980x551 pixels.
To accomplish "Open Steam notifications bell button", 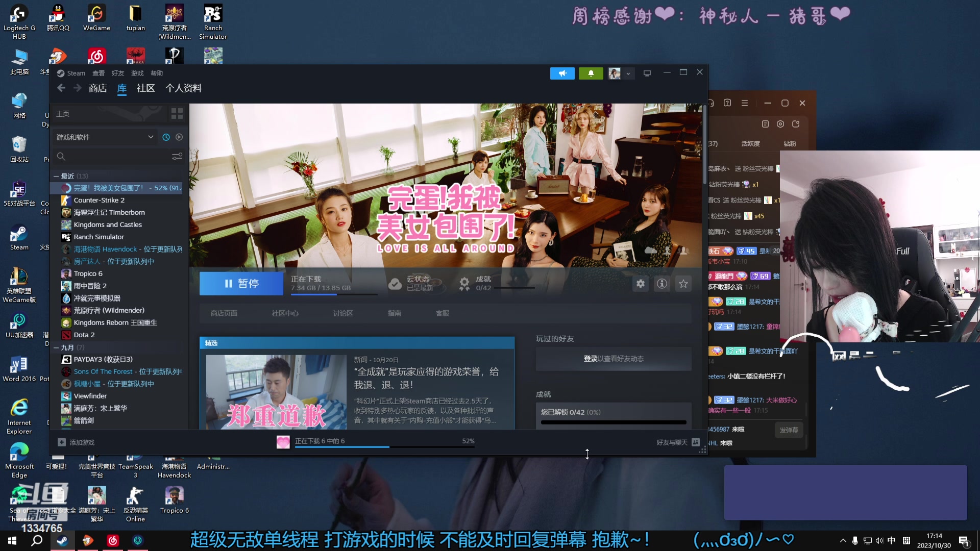I will (591, 73).
